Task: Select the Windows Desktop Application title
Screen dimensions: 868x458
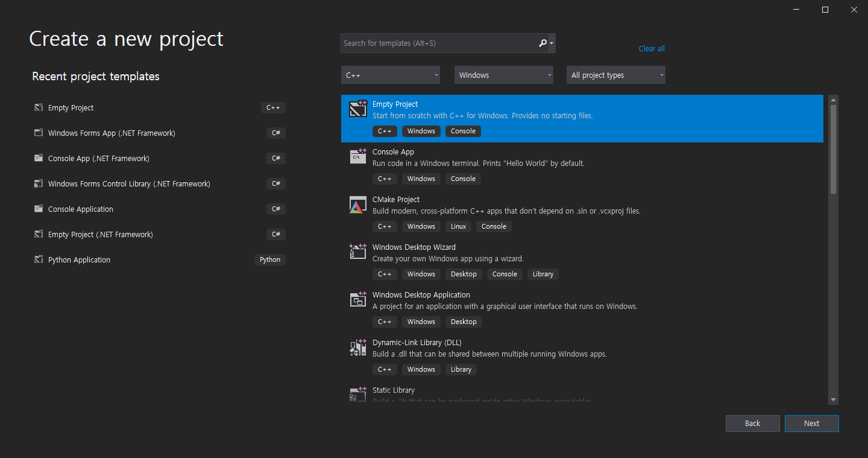Action: coord(421,295)
